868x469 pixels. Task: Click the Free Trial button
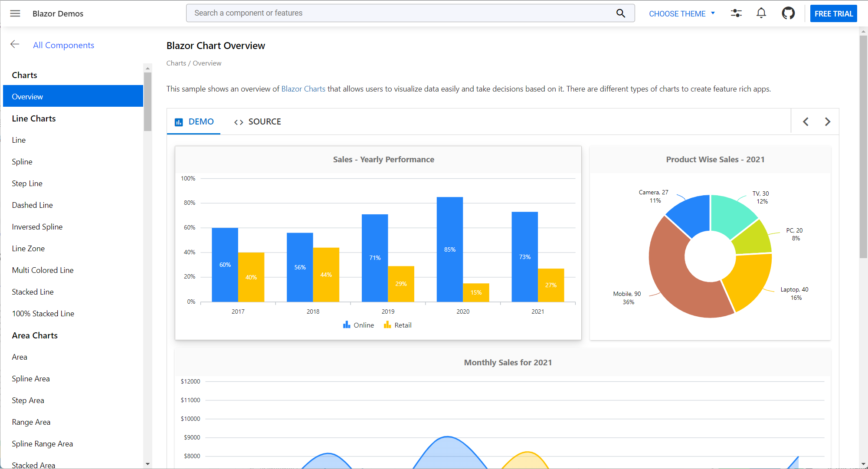tap(833, 13)
